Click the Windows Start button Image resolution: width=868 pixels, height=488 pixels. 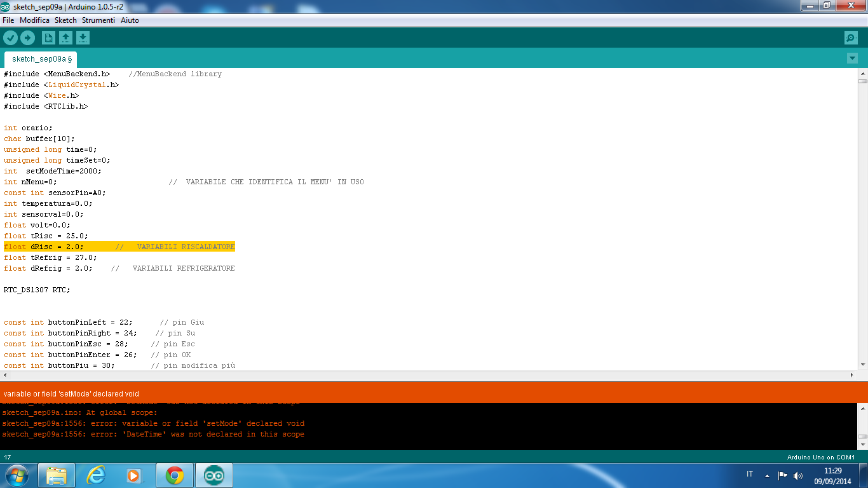click(17, 475)
